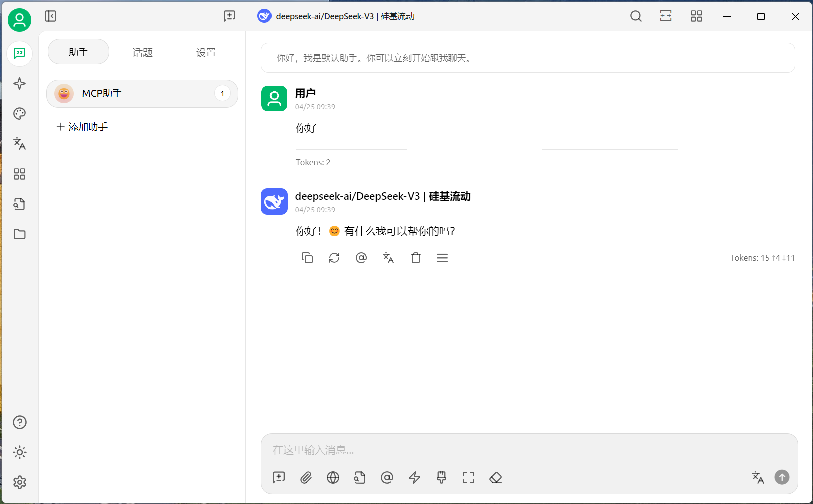Open the files section in sidebar
Image resolution: width=813 pixels, height=504 pixels.
tap(19, 234)
